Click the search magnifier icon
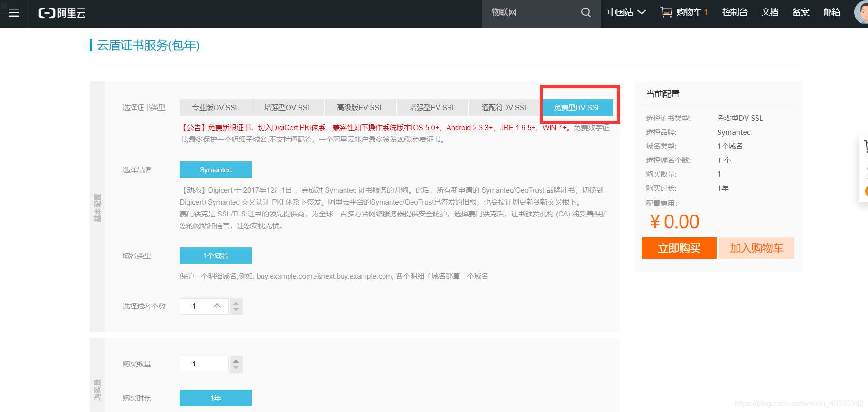Viewport: 868px width, 412px height. coord(586,12)
